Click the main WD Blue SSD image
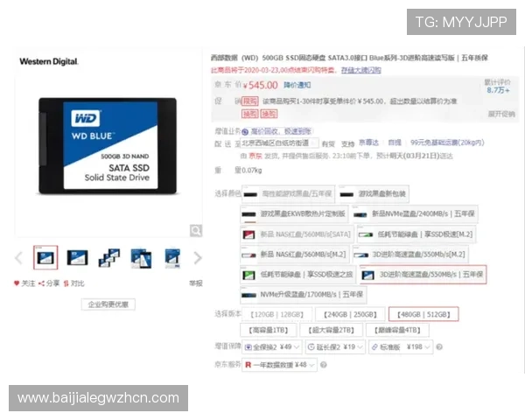 [108, 146]
